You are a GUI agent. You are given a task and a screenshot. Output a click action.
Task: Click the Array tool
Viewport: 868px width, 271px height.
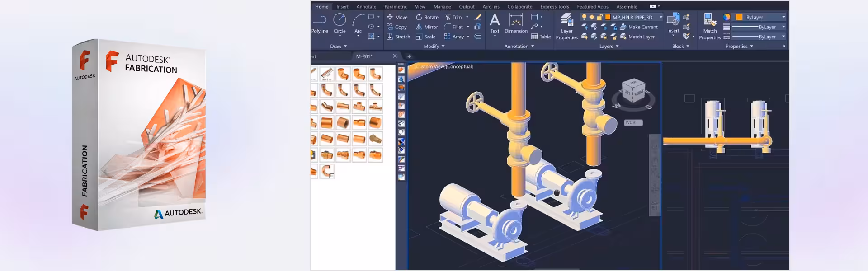454,37
